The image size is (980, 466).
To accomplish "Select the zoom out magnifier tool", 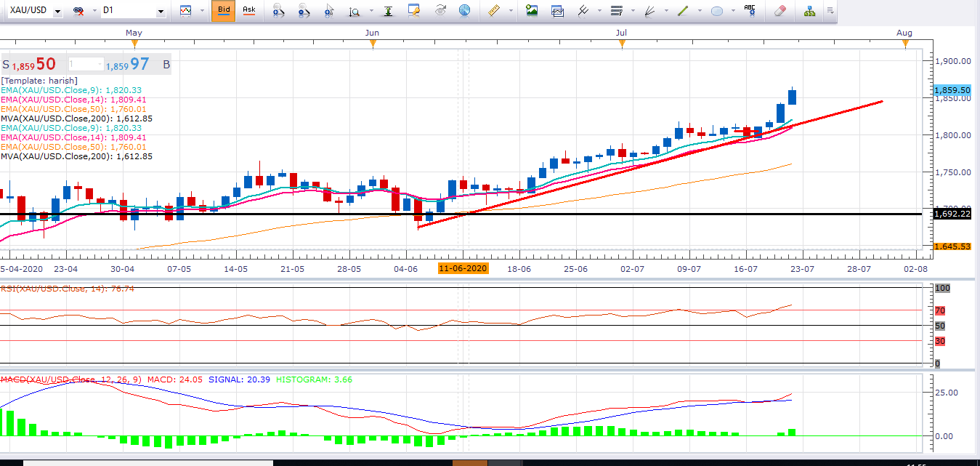I will coord(304,11).
